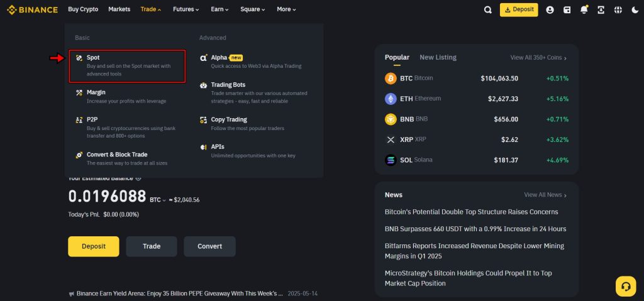Click the BNB change +0.71%

[x=557, y=119]
